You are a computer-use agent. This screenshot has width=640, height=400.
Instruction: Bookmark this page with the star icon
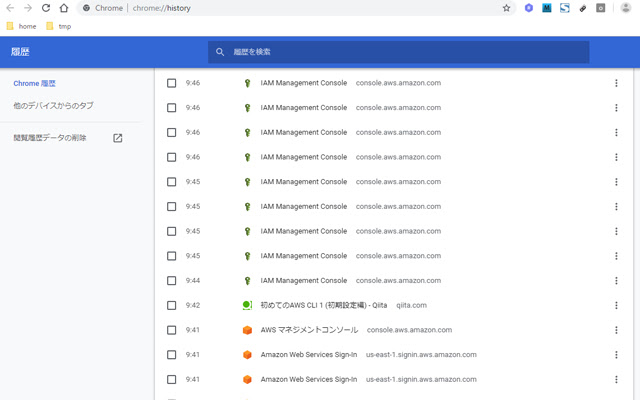click(x=506, y=8)
